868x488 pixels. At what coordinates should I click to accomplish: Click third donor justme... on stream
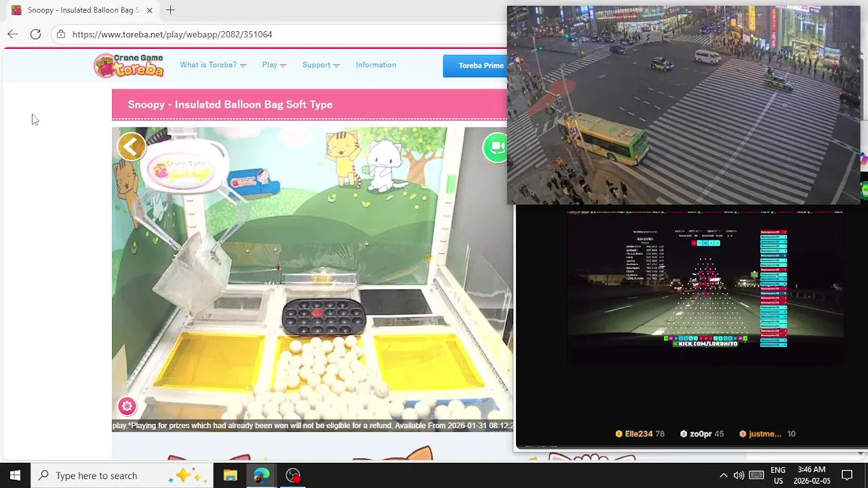(x=767, y=434)
